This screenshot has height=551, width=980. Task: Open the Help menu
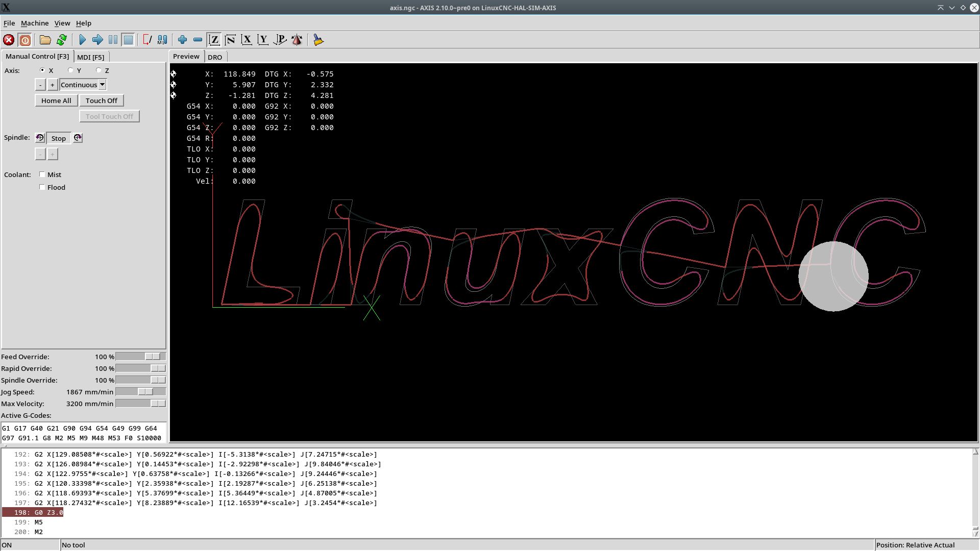84,23
